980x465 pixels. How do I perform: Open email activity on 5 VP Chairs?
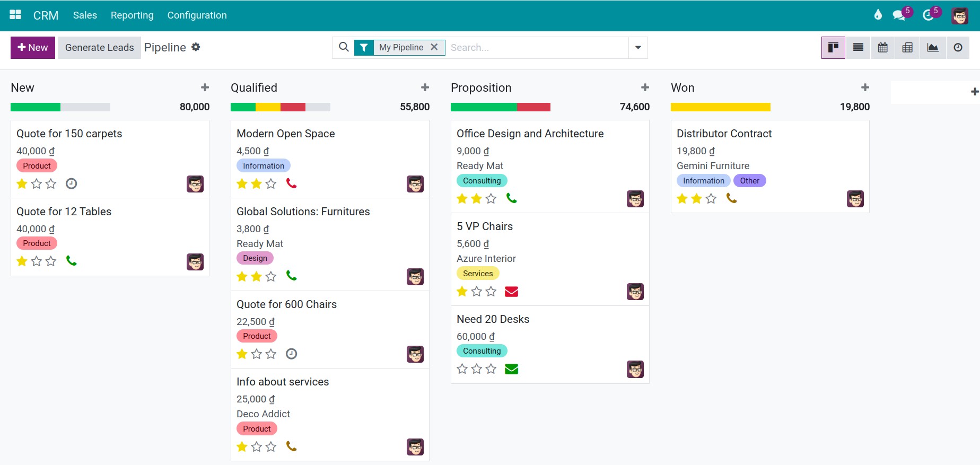[x=511, y=292]
